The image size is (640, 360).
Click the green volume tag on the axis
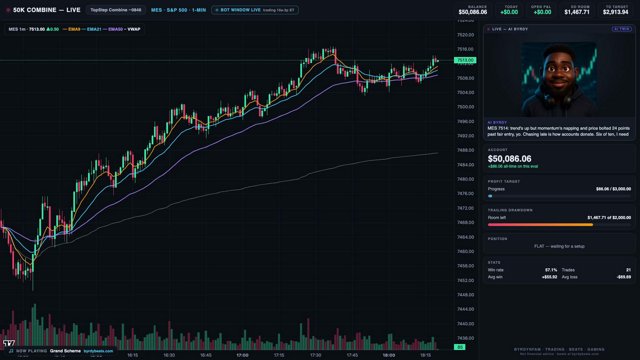point(460,347)
